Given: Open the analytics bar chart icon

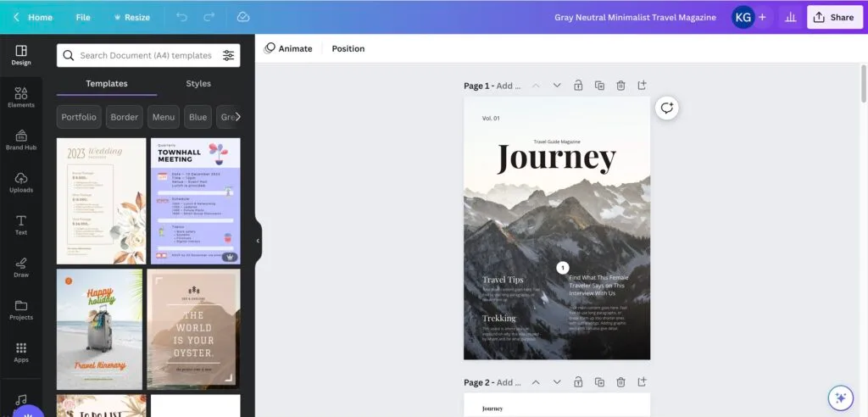Looking at the screenshot, I should click(x=791, y=17).
